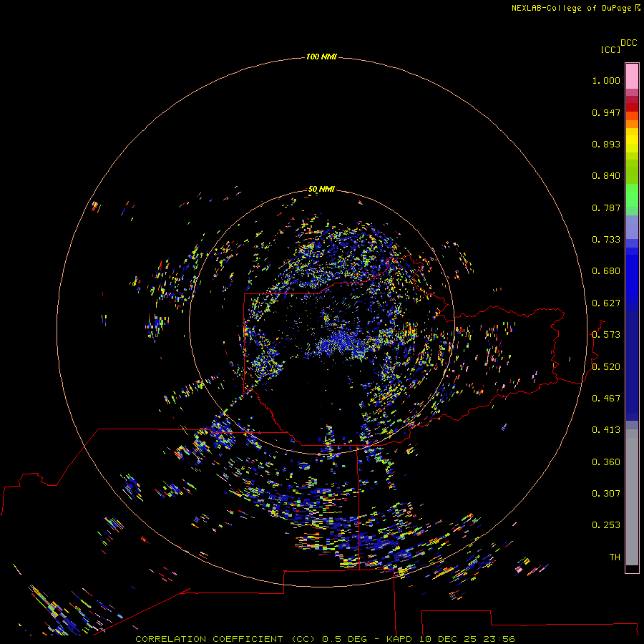Click the 0.307 legend value
This screenshot has width=644, height=644.
[x=606, y=493]
